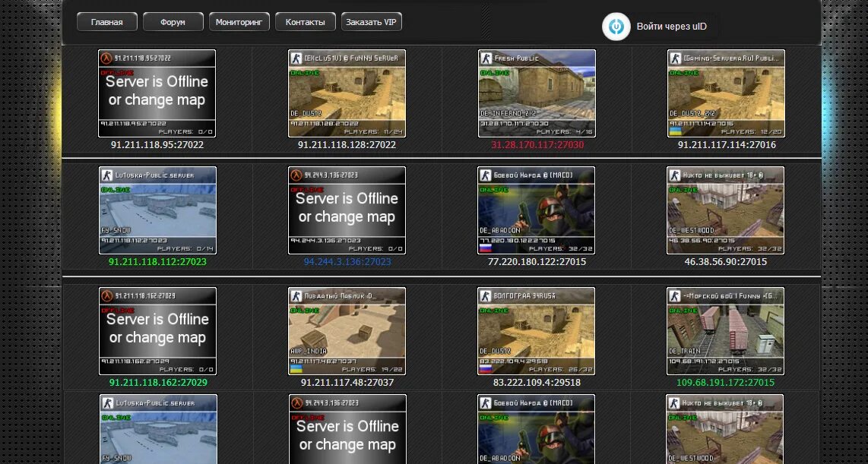
Task: Open Морской бой DE_TRAIN map preview
Action: (x=726, y=330)
